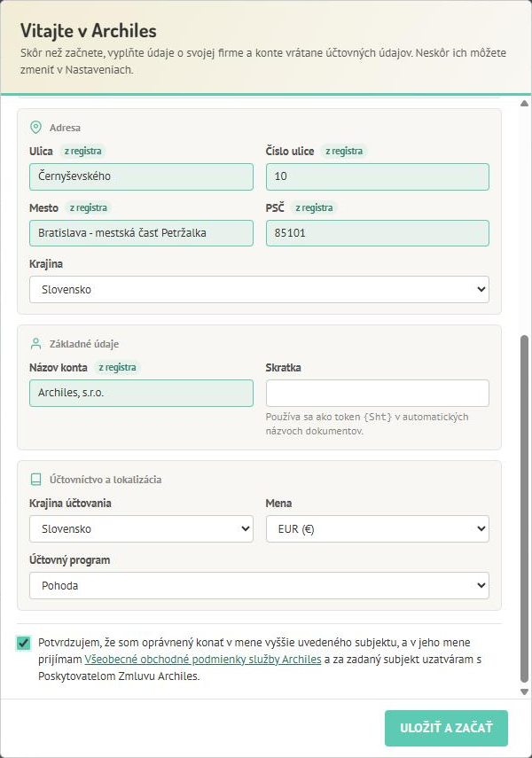Image resolution: width=532 pixels, height=758 pixels.
Task: Click the scrollbar down arrow
Action: click(x=524, y=692)
